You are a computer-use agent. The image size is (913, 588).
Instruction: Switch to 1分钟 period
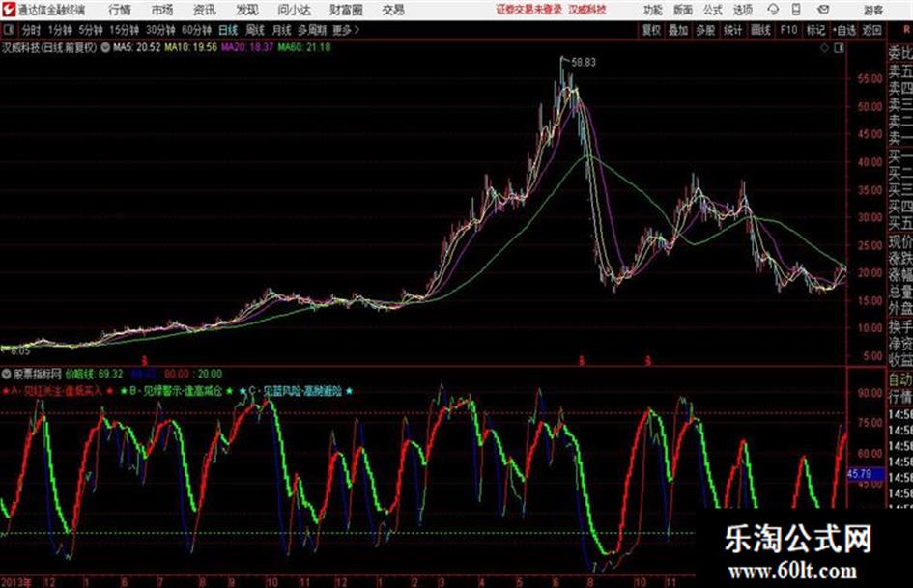pos(60,30)
